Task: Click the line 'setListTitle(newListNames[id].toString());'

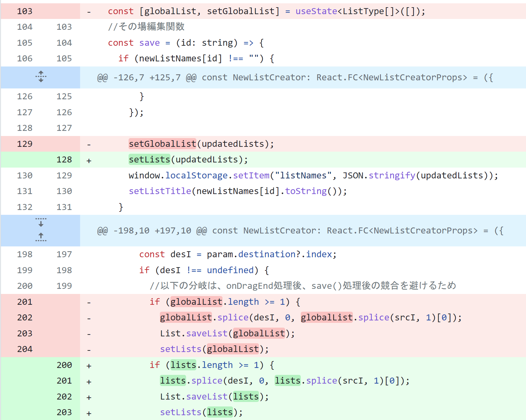Action: 238,191
